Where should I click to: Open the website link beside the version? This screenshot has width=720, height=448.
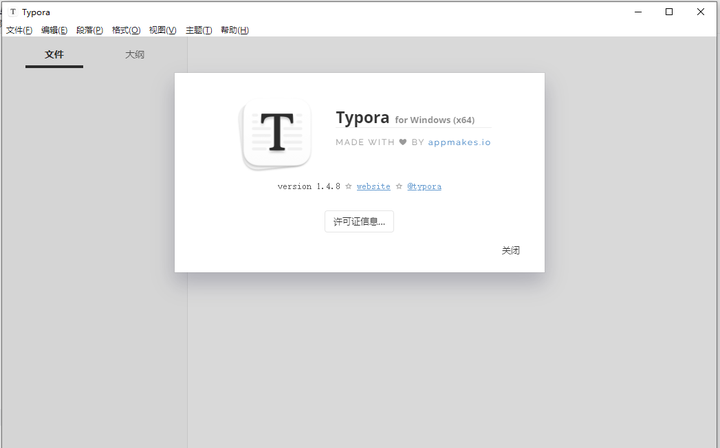point(373,186)
